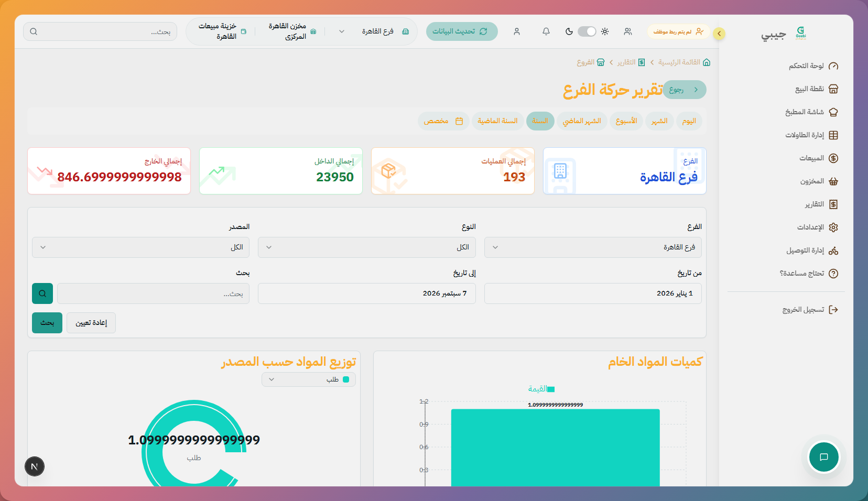
Task: Click the جيبي logo
Action: tap(783, 34)
